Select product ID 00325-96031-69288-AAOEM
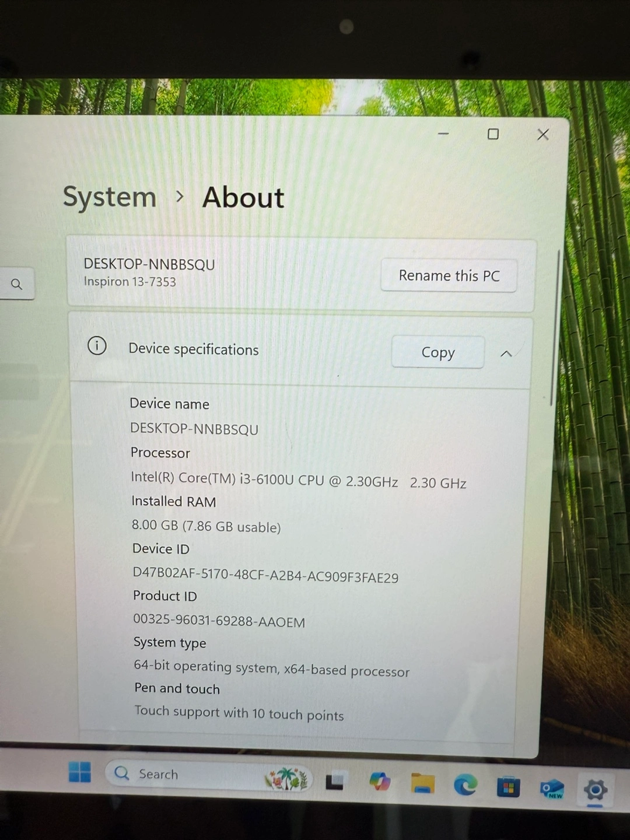Viewport: 630px width, 840px height. (x=219, y=621)
